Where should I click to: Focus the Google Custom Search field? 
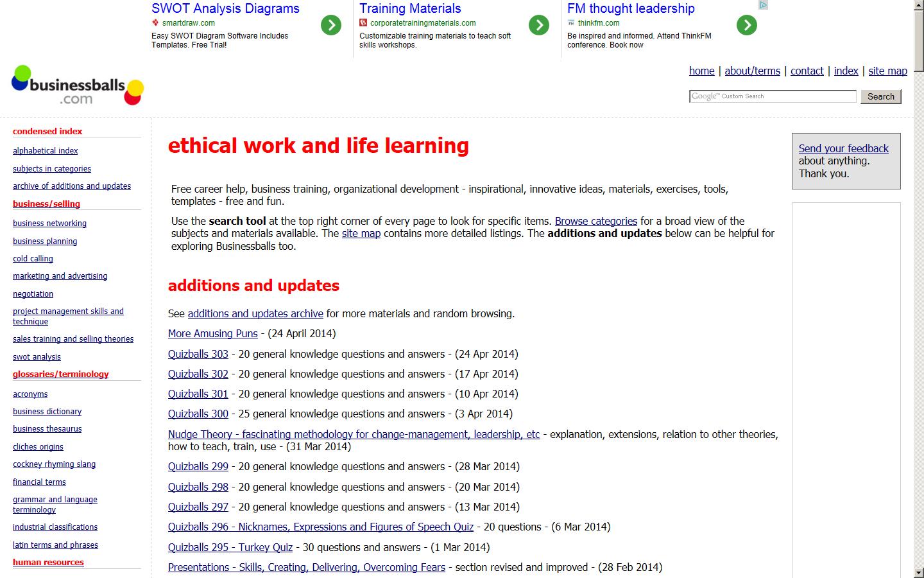click(x=773, y=96)
